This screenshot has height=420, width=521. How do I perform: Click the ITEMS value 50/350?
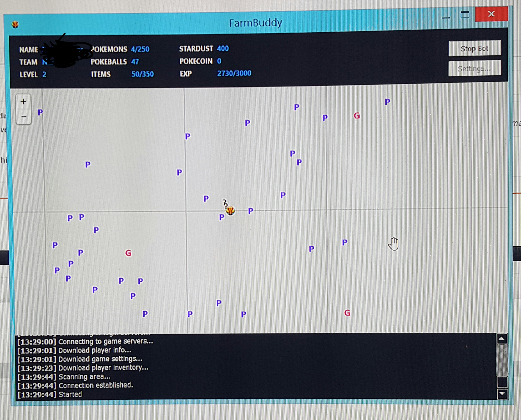[142, 74]
